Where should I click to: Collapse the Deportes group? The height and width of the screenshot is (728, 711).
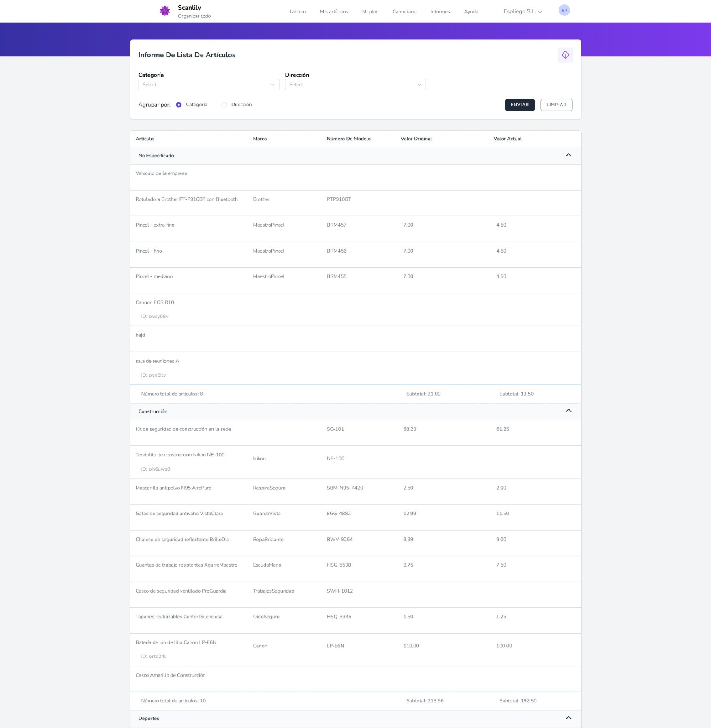click(x=568, y=718)
